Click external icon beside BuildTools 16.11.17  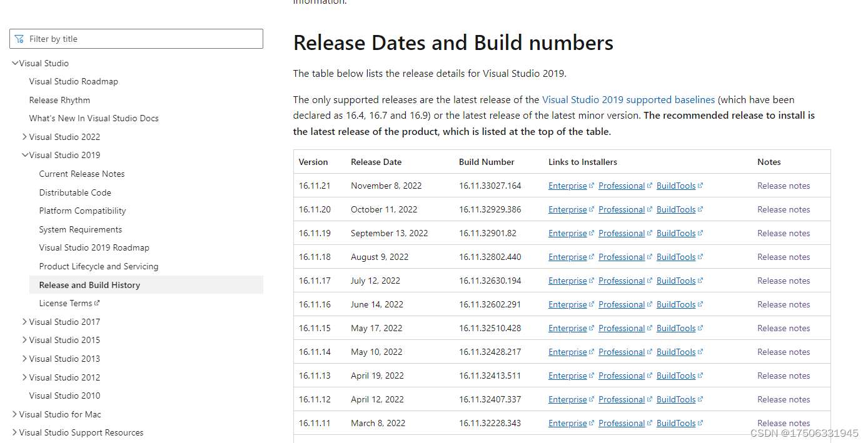click(x=700, y=281)
